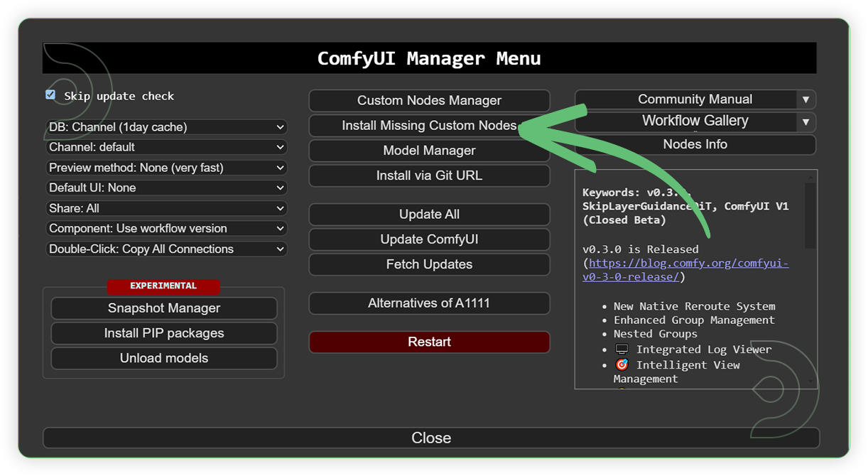Change the Preview method dropdown
Viewport: 868px width, 476px height.
pos(166,167)
